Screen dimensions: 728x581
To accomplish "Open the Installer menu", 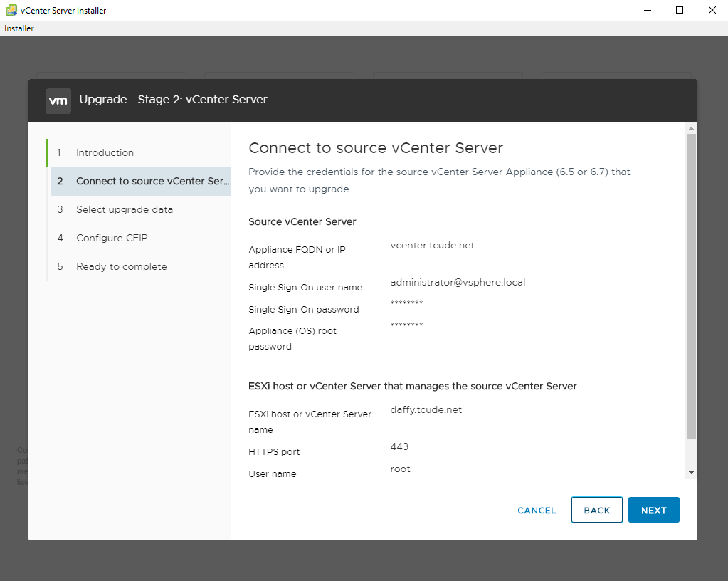I will tap(19, 28).
